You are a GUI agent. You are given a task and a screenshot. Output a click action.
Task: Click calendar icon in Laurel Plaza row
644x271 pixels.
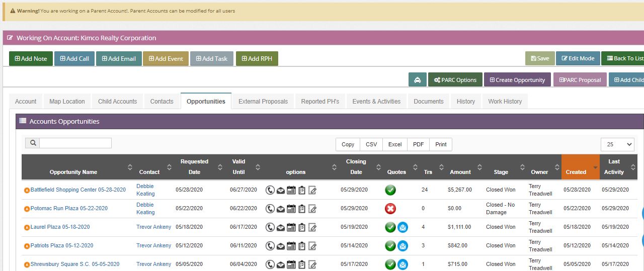291,227
